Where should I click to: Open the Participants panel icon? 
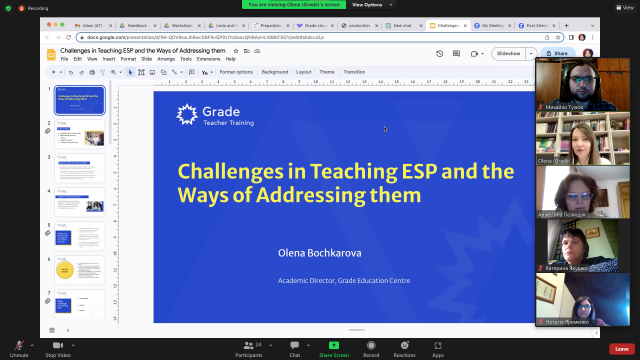pyautogui.click(x=248, y=346)
